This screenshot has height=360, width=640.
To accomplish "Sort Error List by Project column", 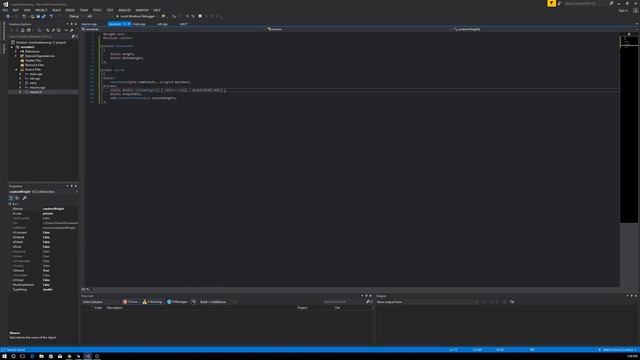I will click(x=302, y=308).
